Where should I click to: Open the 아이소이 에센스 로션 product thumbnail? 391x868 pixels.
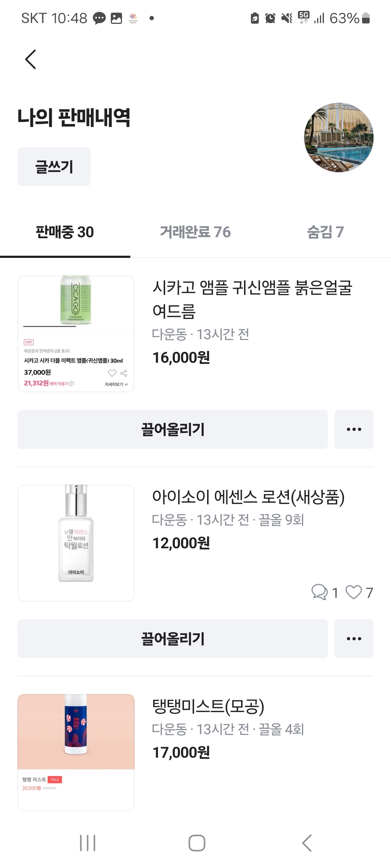coord(76,543)
